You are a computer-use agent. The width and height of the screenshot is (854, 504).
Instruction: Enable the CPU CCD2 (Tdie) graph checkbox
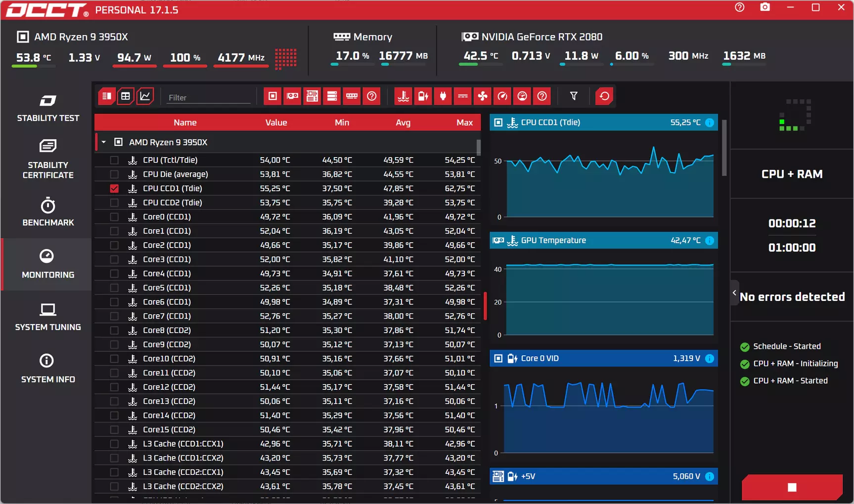pyautogui.click(x=114, y=203)
